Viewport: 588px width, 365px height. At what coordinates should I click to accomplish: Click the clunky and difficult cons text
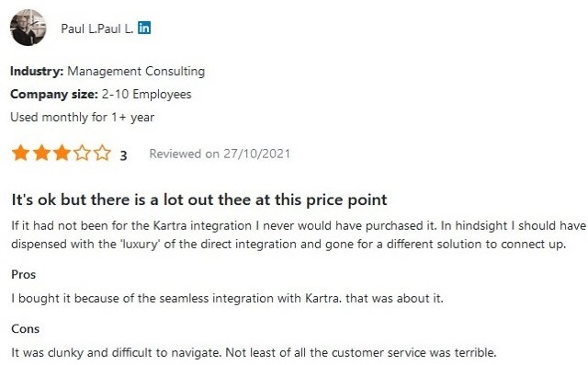pos(254,353)
